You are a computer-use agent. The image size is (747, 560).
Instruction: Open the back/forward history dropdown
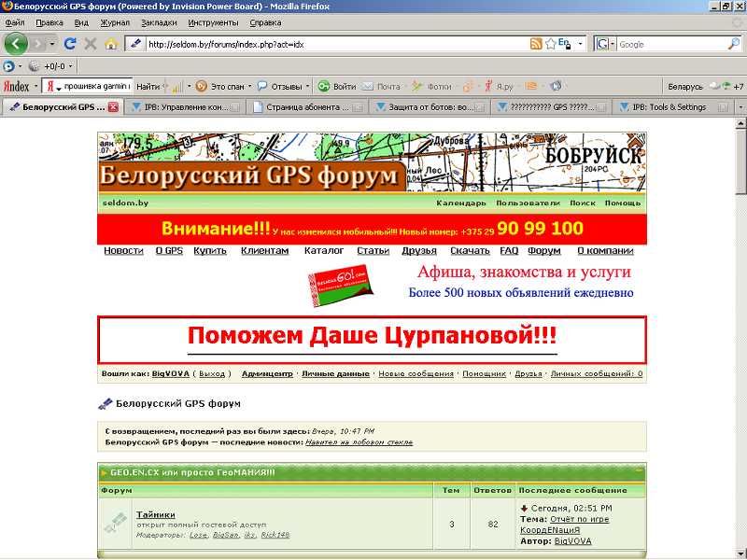[52, 44]
